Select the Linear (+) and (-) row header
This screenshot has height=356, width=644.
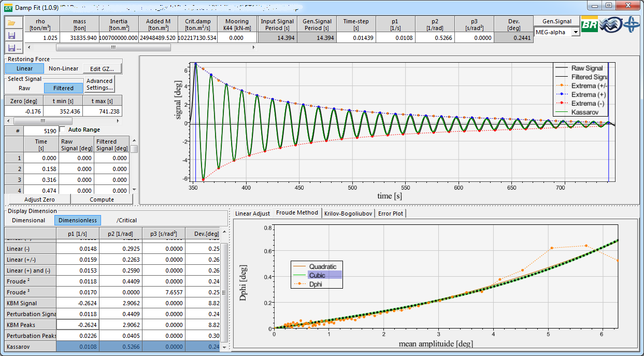click(30, 270)
